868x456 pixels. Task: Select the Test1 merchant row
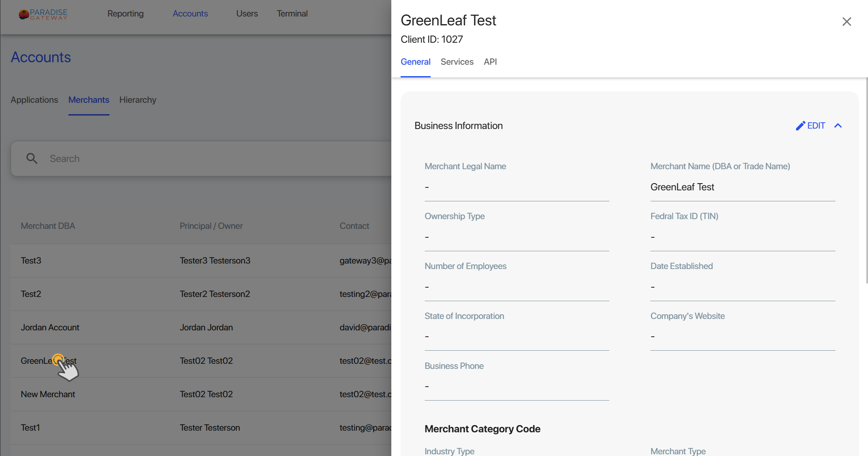[201, 428]
